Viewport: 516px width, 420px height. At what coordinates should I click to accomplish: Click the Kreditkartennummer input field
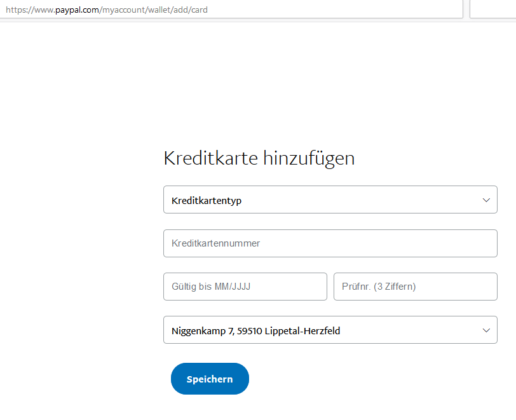tap(330, 243)
